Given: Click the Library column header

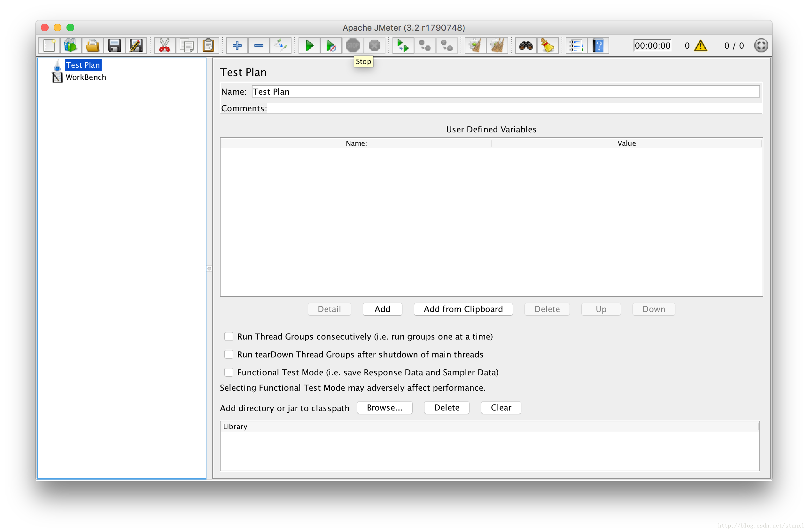Looking at the screenshot, I should pyautogui.click(x=490, y=427).
